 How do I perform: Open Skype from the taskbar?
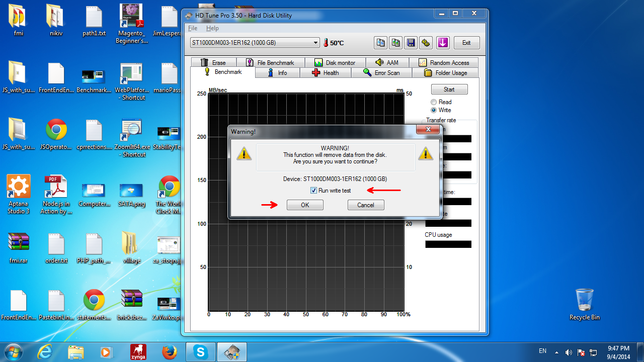click(201, 352)
